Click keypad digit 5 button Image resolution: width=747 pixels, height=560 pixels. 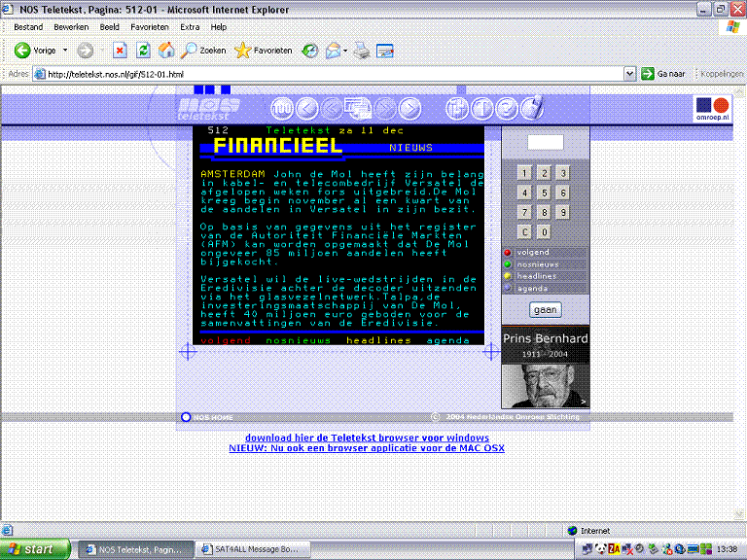click(544, 192)
